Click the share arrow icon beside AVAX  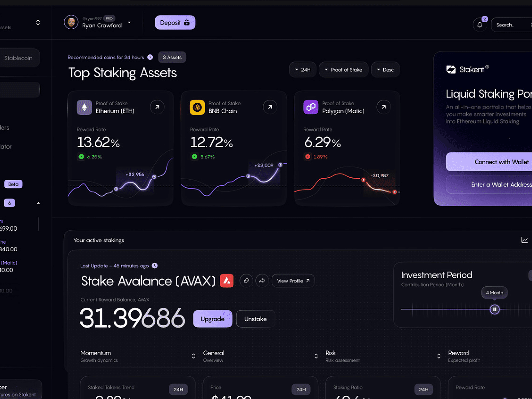262,281
